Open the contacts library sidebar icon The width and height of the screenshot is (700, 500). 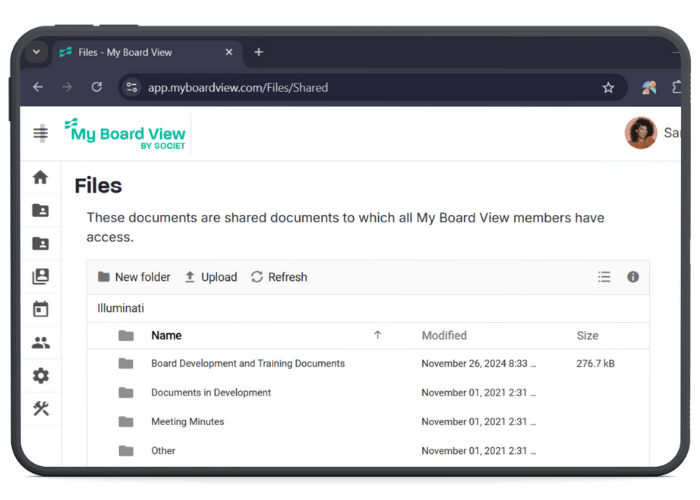pos(41,276)
